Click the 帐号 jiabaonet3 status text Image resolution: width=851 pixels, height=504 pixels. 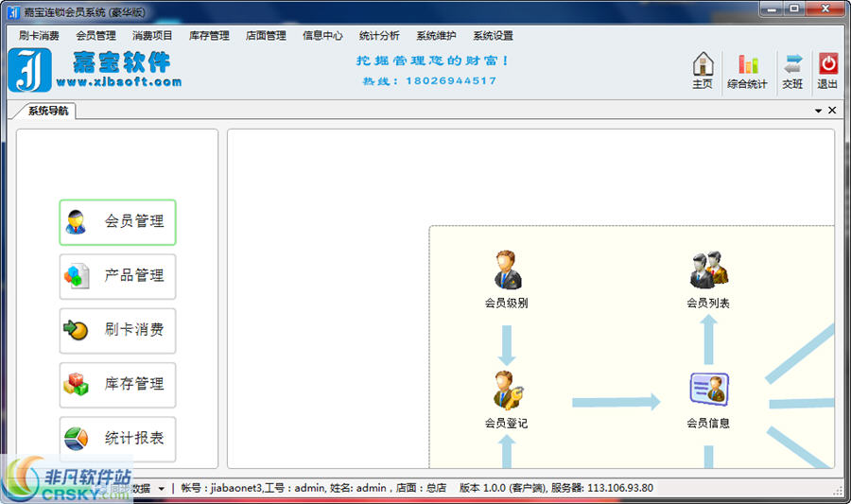[221, 488]
